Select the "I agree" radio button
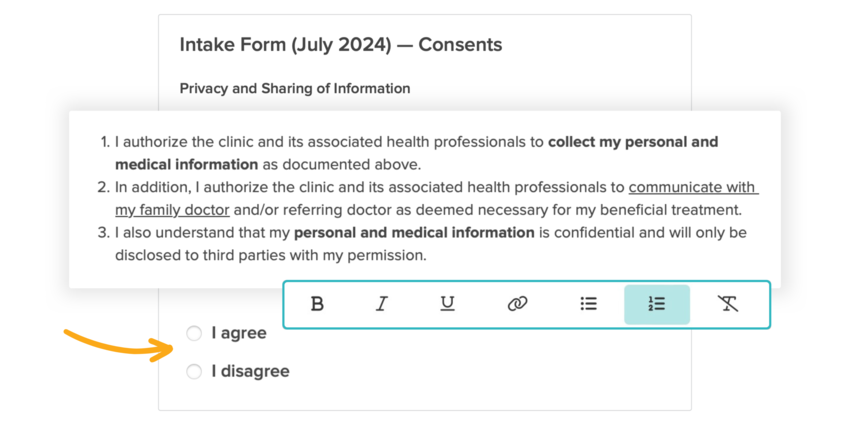Image resolution: width=850 pixels, height=425 pixels. [x=194, y=333]
